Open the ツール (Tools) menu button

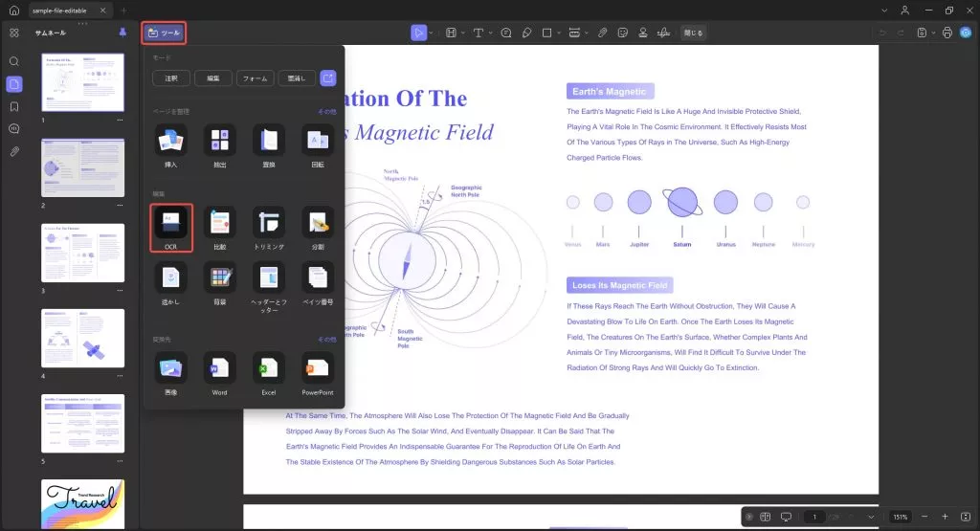click(164, 33)
